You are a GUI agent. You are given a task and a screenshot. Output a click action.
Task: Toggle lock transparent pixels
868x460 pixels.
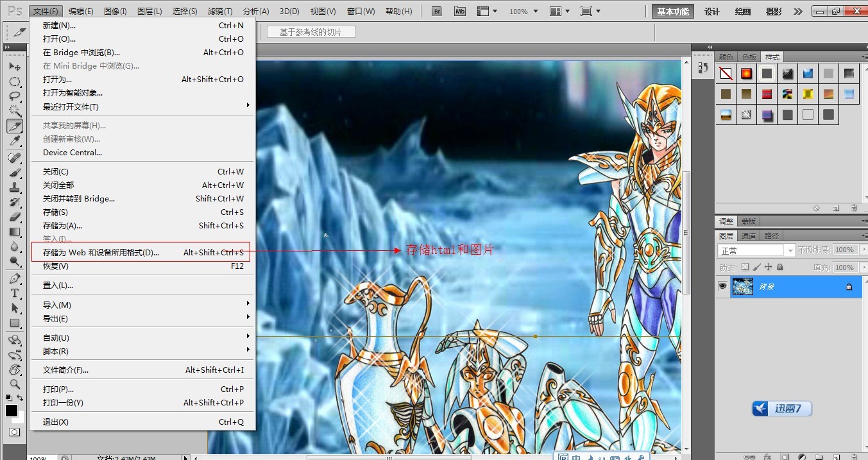[745, 267]
